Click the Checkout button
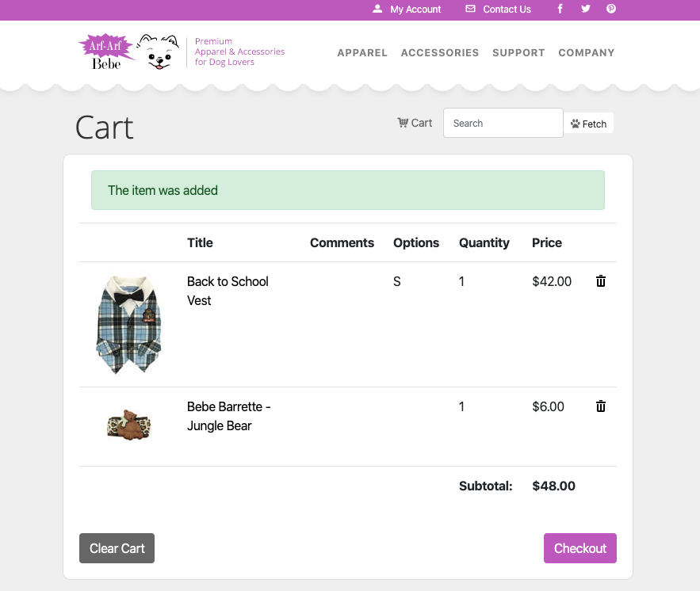The image size is (700, 591). (x=580, y=548)
